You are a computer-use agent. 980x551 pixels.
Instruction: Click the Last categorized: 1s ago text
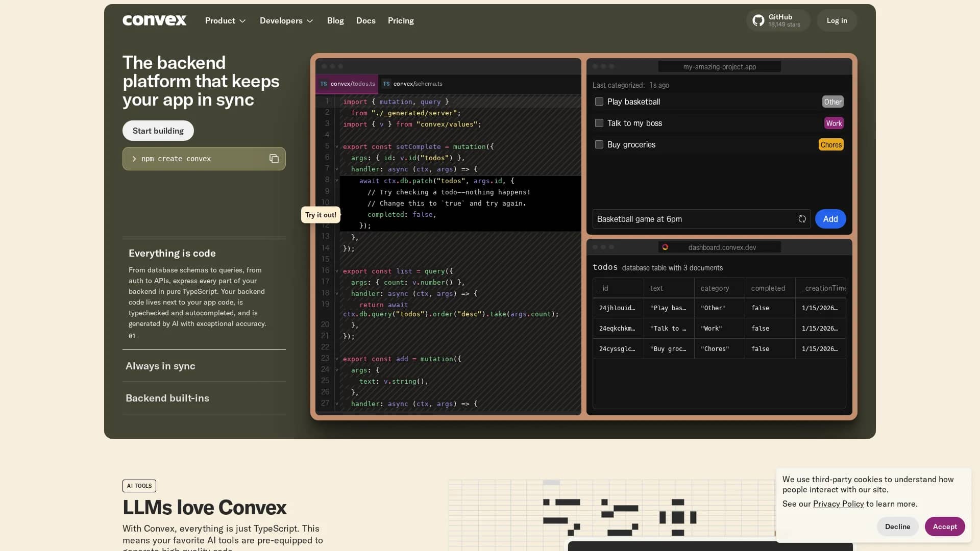click(x=631, y=85)
